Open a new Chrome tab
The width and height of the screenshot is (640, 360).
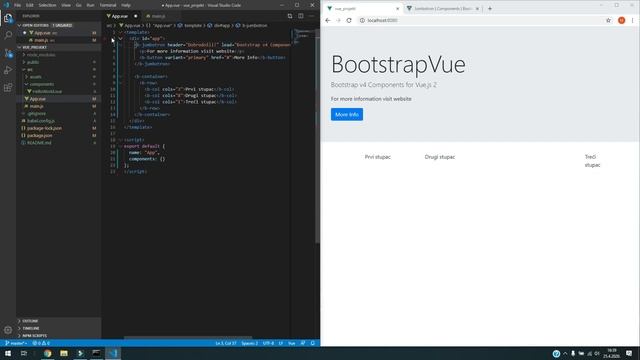pos(490,9)
